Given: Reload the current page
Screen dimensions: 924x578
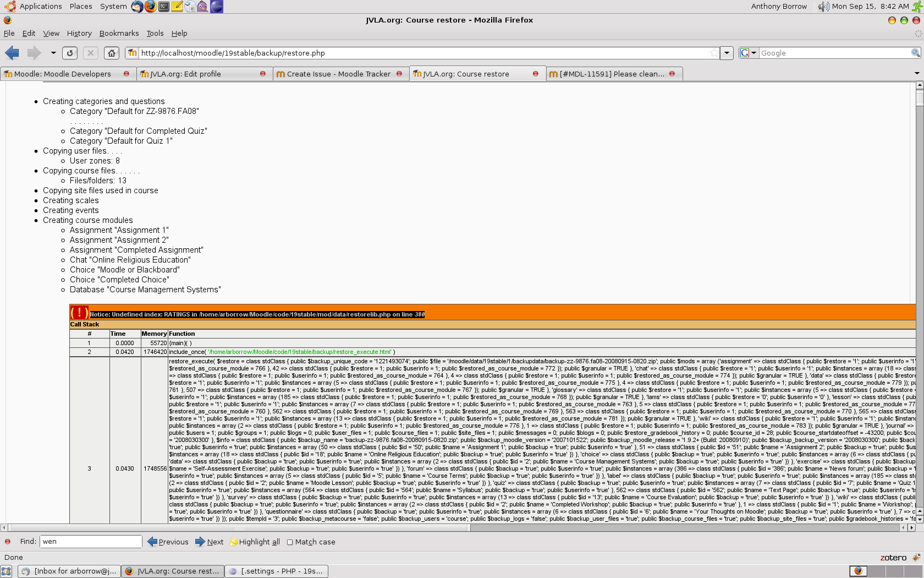Looking at the screenshot, I should [x=69, y=53].
